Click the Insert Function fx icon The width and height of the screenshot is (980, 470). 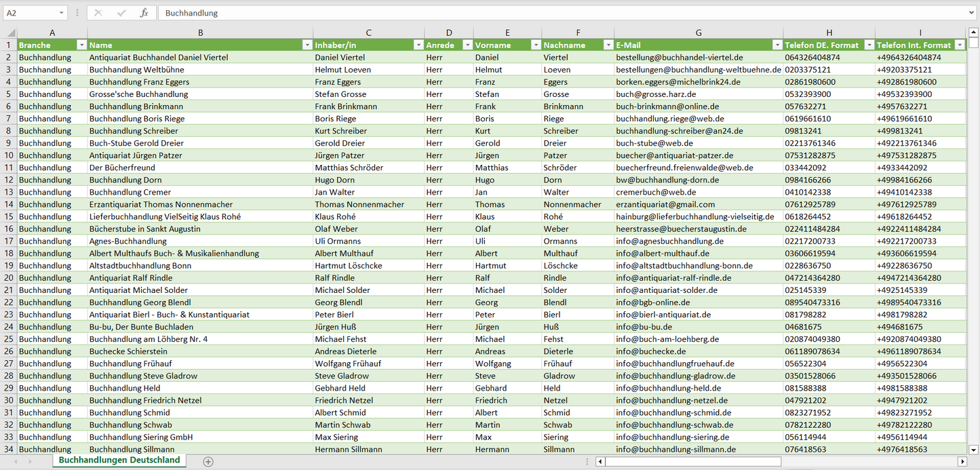point(144,13)
